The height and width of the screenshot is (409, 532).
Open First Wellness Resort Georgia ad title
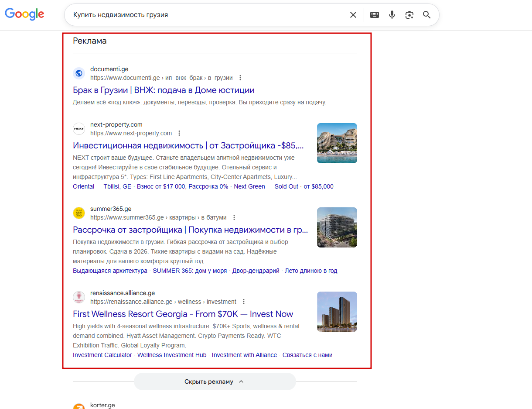pos(183,314)
